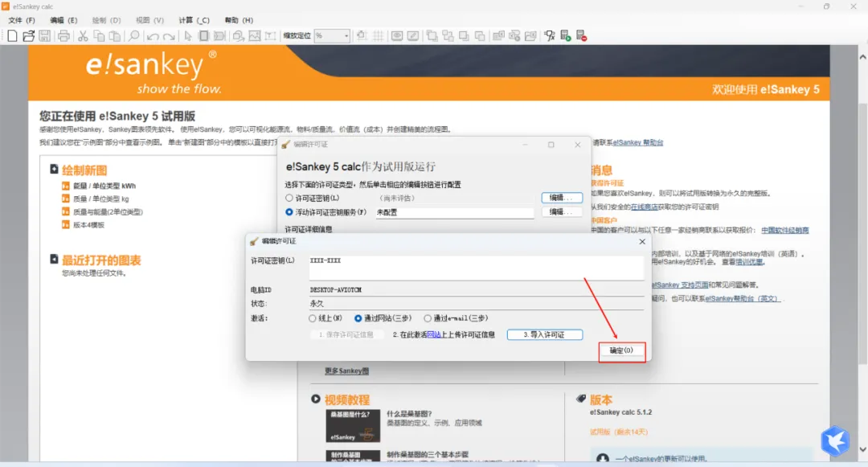Screen dimensions: 868x467
Task: Click 确定(O) in the license dialog
Action: coord(621,350)
